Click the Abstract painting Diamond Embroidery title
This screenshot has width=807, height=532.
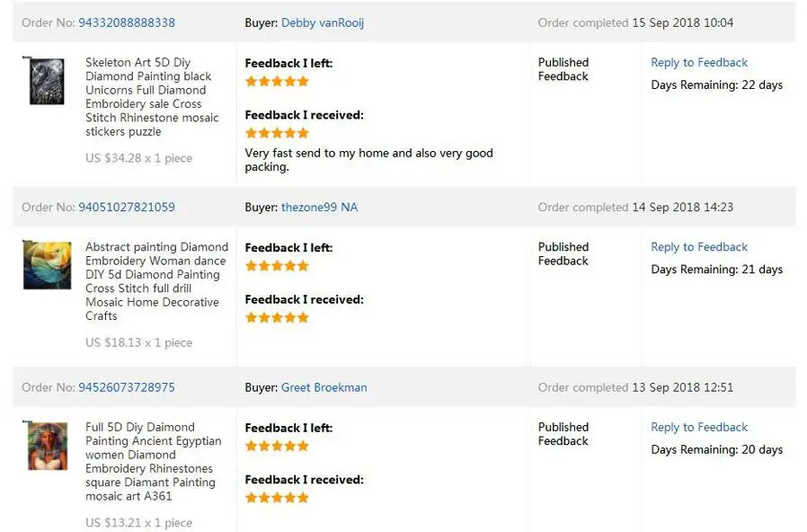(x=156, y=281)
